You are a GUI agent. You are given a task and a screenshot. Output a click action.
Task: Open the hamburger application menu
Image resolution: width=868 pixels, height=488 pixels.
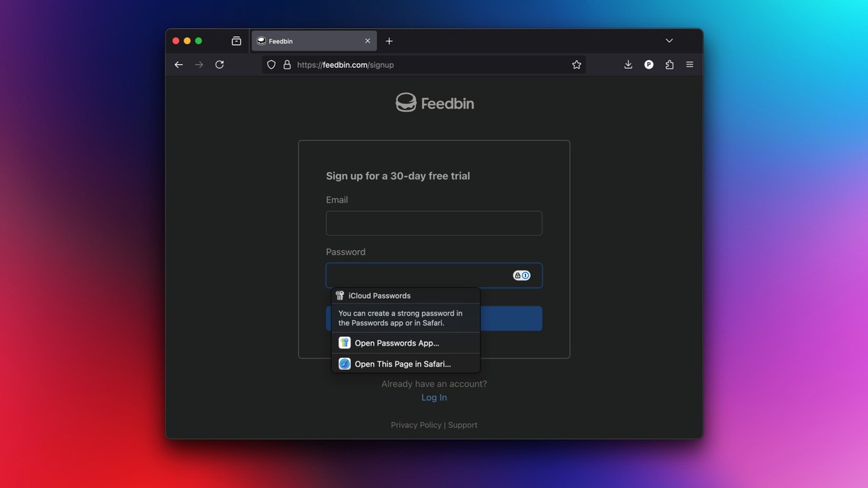pyautogui.click(x=689, y=64)
